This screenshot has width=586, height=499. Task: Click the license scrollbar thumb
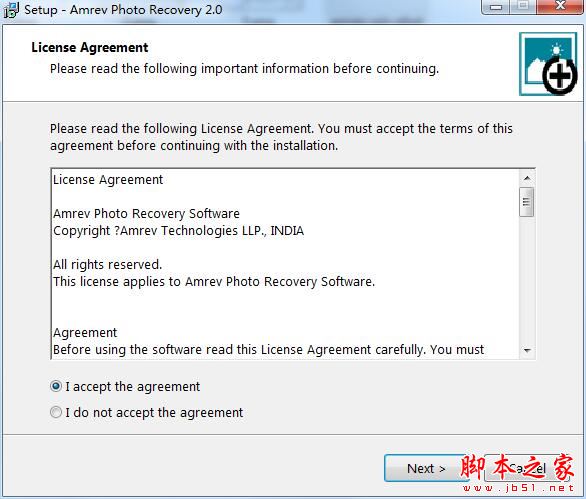click(x=527, y=202)
